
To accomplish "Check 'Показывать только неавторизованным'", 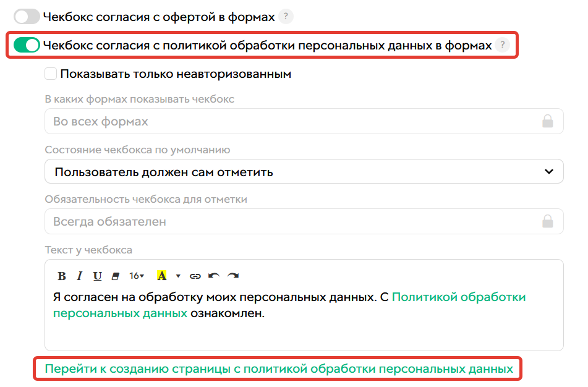I will pyautogui.click(x=51, y=74).
